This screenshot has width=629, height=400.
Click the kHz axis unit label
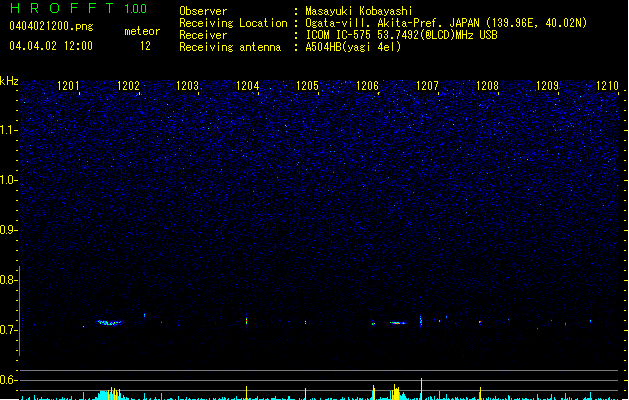(9, 81)
